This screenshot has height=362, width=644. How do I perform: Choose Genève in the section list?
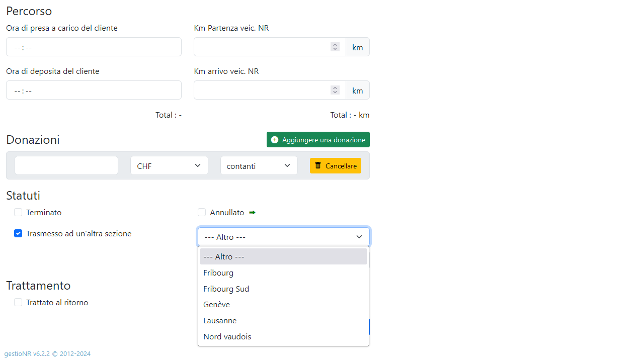[x=217, y=305]
